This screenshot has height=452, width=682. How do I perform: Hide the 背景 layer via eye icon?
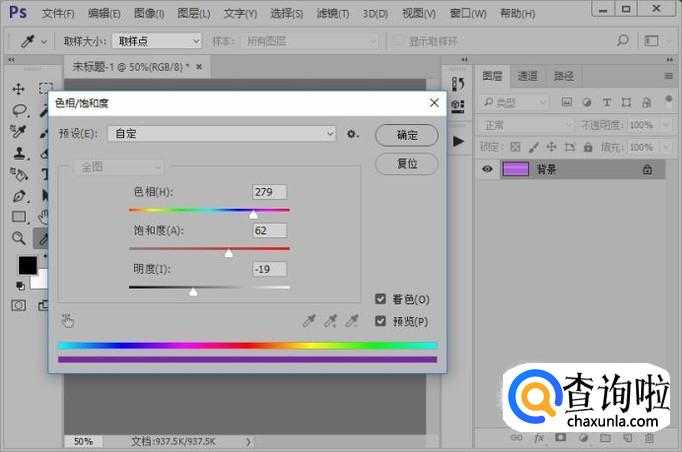point(488,170)
